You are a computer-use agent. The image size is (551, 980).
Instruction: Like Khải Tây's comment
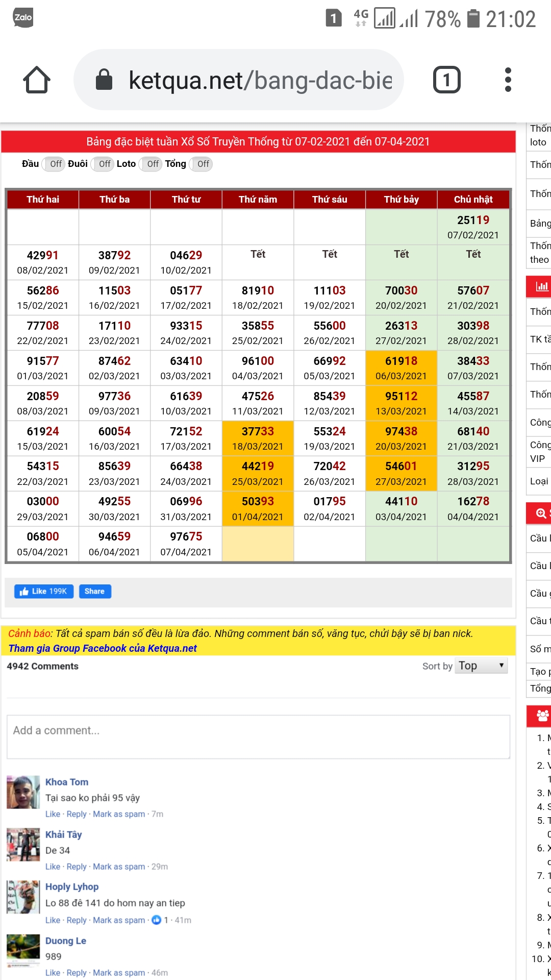53,867
